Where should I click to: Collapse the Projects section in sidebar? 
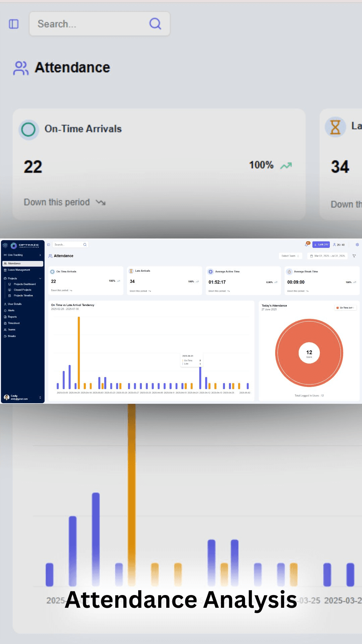(x=40, y=278)
